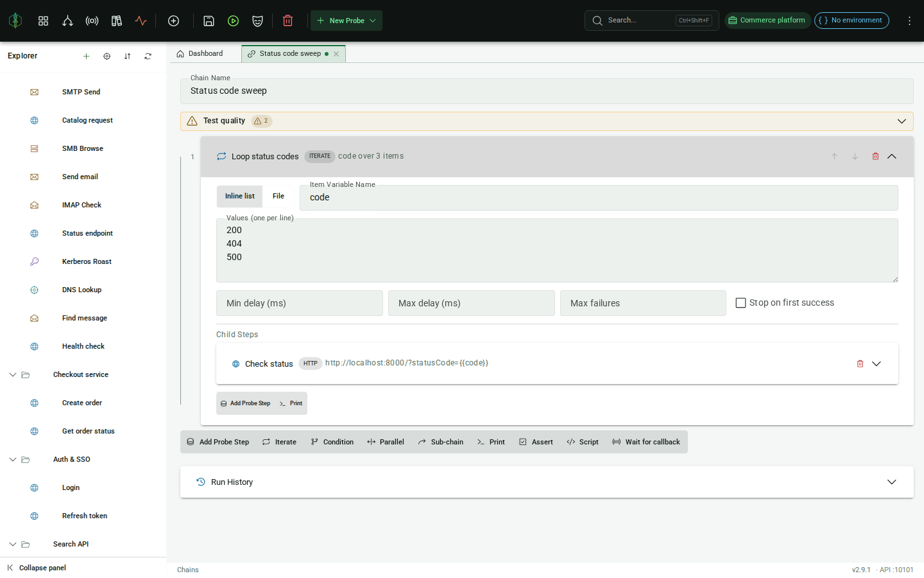Viewport: 924px width, 578px height.
Task: Delete the Check status child step
Action: coord(860,363)
